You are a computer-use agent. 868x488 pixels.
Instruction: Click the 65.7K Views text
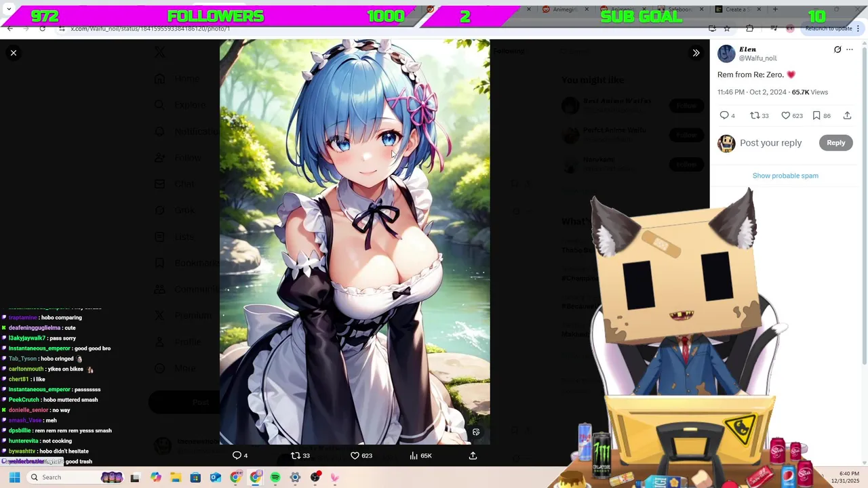[x=810, y=92]
